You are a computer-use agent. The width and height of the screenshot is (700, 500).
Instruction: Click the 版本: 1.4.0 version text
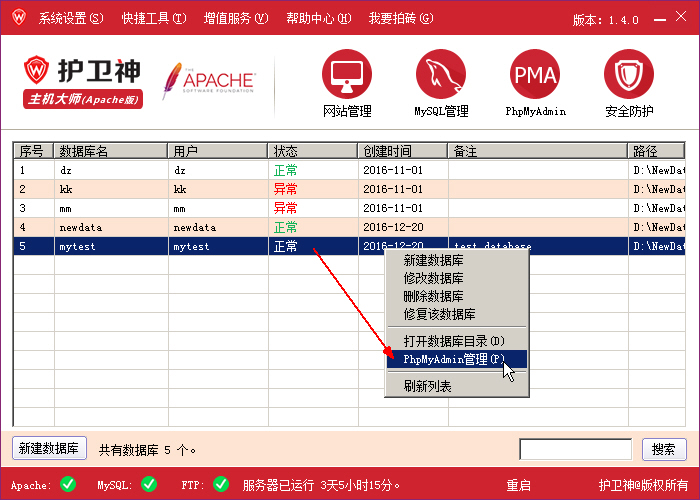point(605,20)
